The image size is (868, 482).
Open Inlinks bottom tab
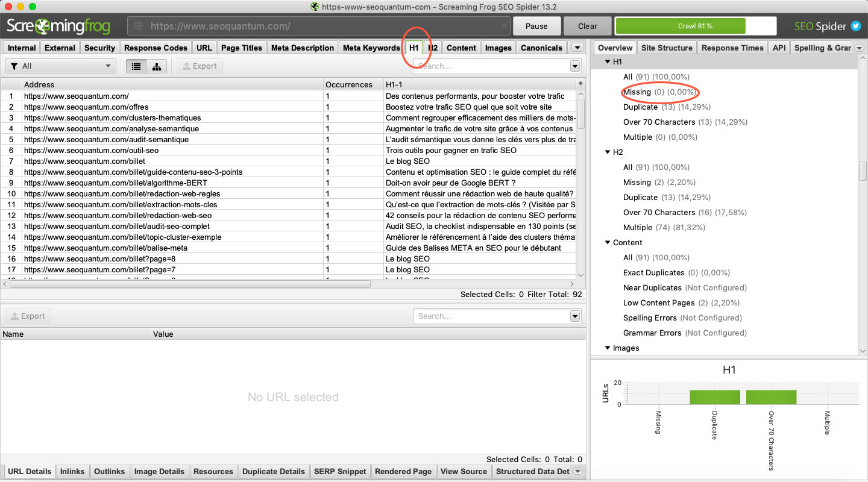72,471
